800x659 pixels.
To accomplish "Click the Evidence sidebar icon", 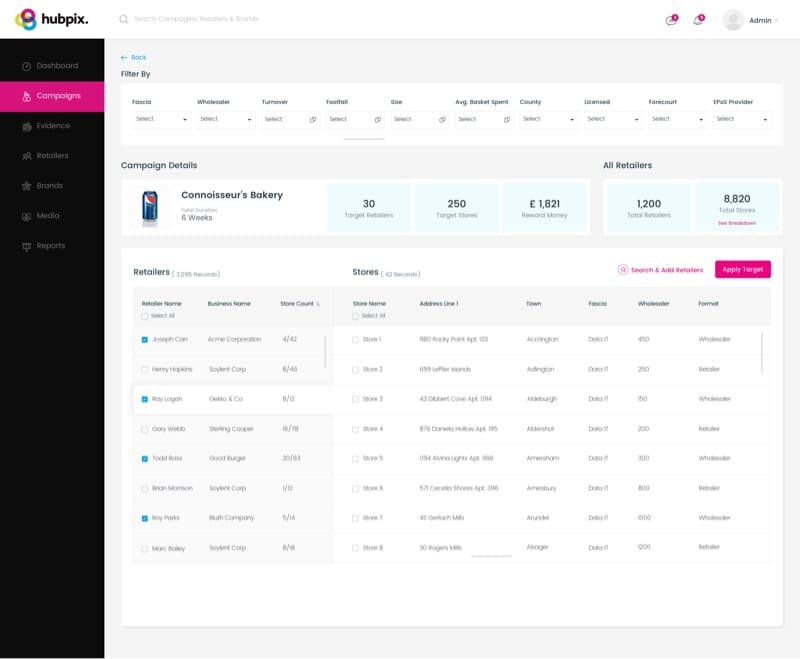I will [x=27, y=126].
